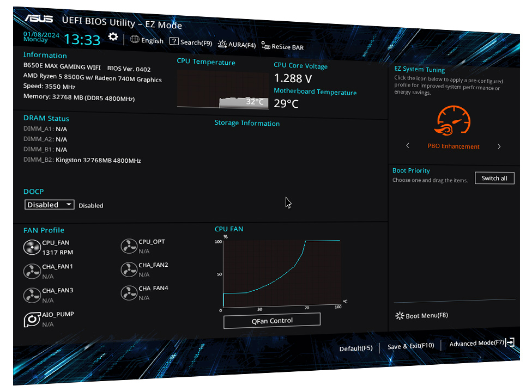Click the DRAM Status heading

coord(46,118)
